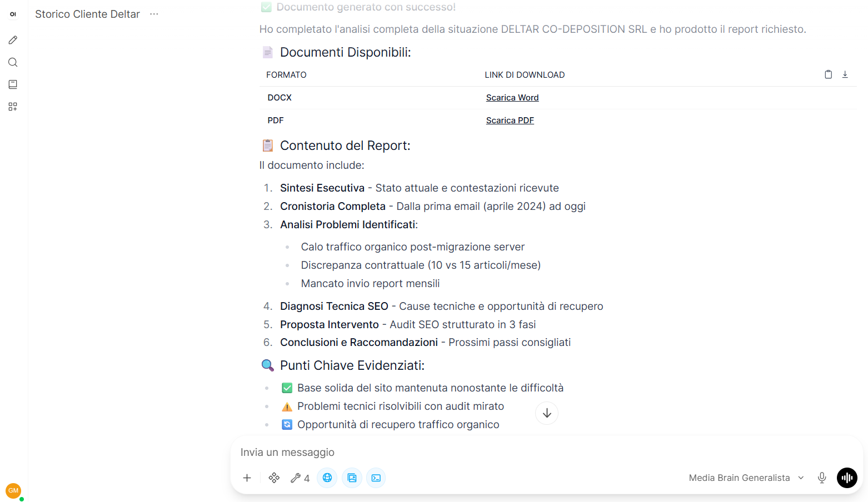Click the Storico Cliente Deltar chat title
This screenshot has height=502, width=868.
pyautogui.click(x=87, y=14)
